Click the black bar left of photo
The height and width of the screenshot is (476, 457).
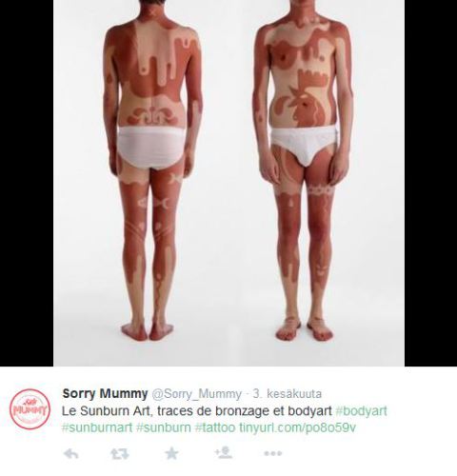pos(27,183)
